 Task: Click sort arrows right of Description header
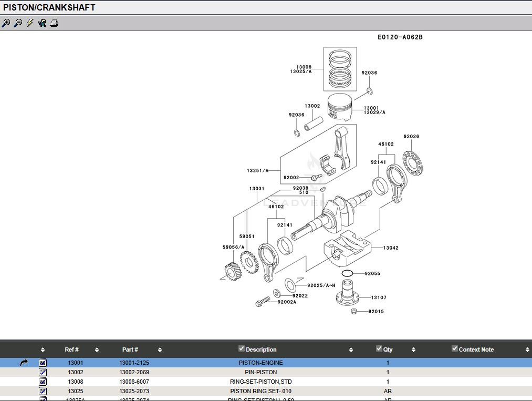coord(351,350)
